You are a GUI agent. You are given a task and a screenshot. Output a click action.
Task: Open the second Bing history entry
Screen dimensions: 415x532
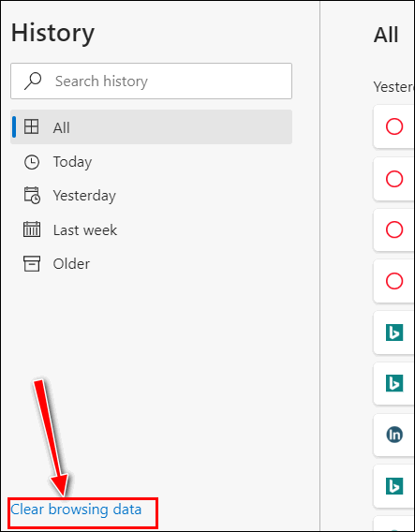pyautogui.click(x=393, y=383)
